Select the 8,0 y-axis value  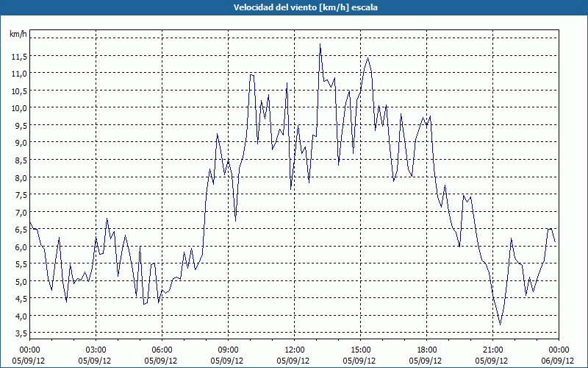[x=21, y=177]
